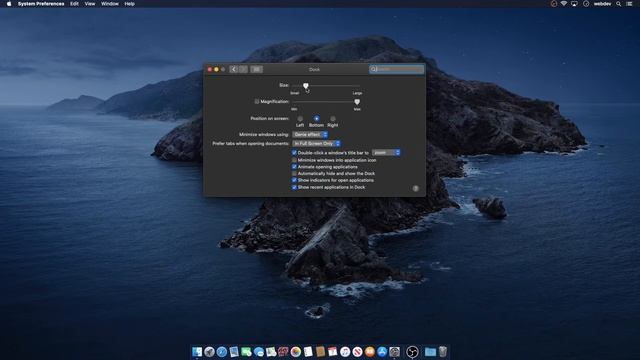Screen dimensions: 640x360
Task: Open Music note icon in Dock
Action: (345, 351)
